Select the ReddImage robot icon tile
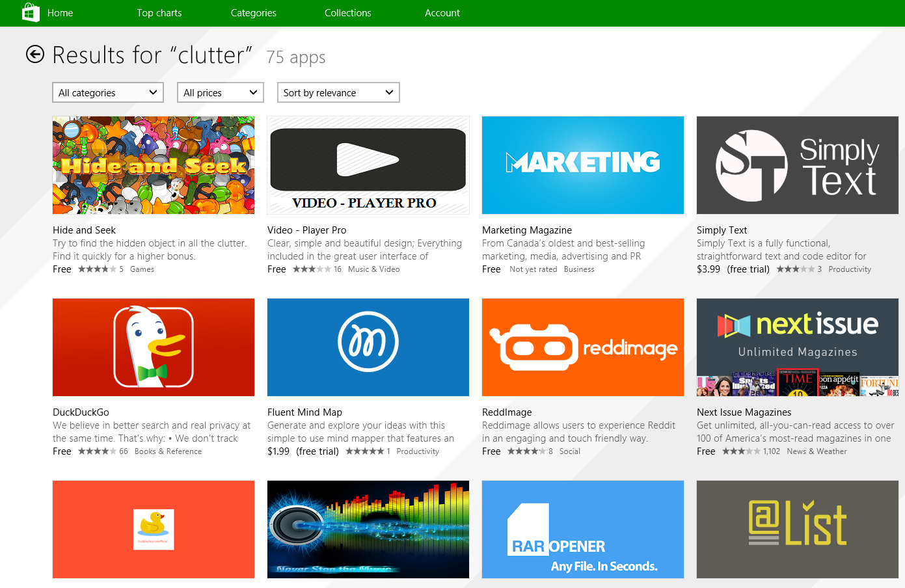The height and width of the screenshot is (588, 905). pos(582,347)
